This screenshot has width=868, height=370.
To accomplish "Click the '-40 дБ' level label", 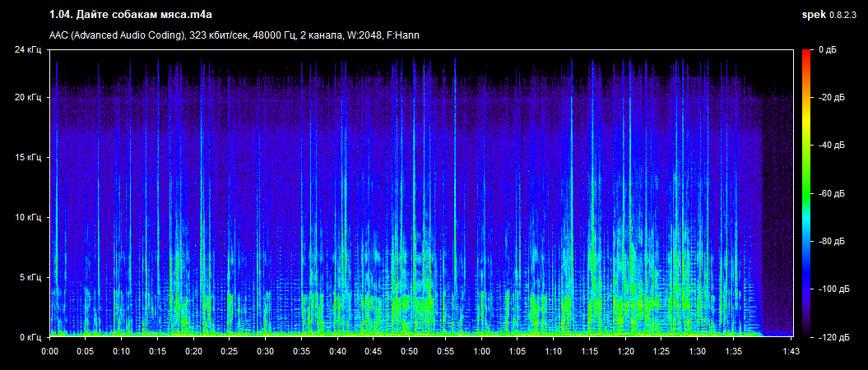I will (830, 146).
